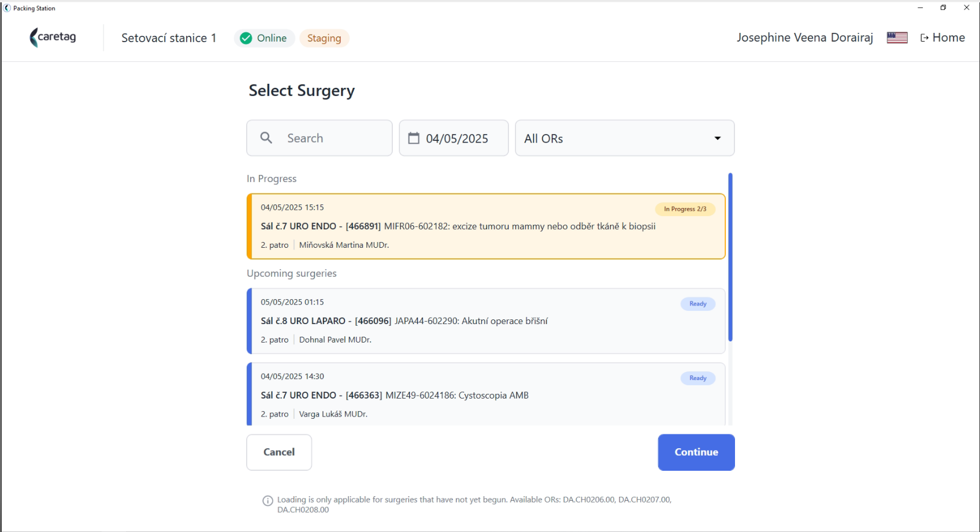Click the Home exit arrow icon
The width and height of the screenshot is (980, 532).
925,38
